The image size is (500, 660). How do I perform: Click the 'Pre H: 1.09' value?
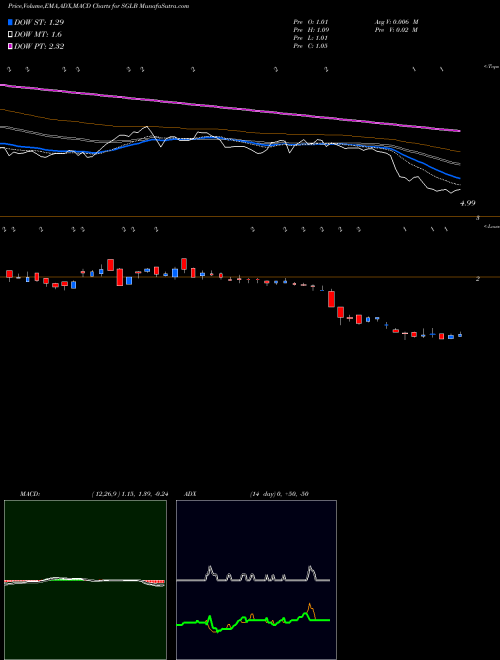[311, 30]
